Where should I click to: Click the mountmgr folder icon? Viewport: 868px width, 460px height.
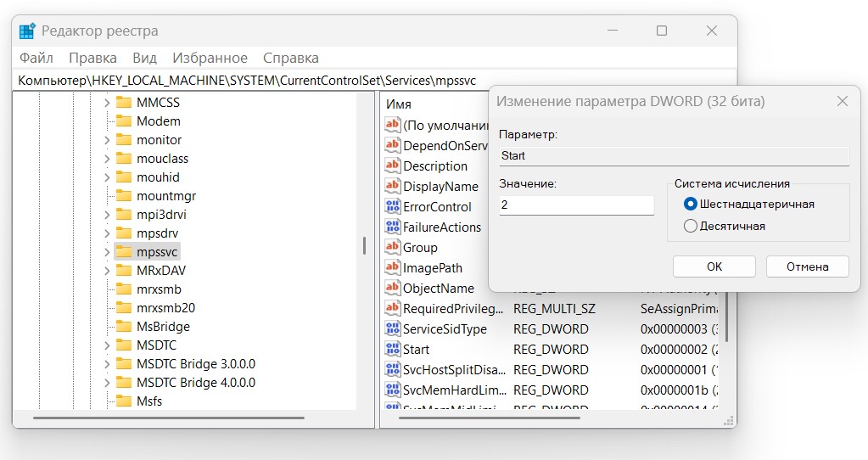[x=123, y=196]
